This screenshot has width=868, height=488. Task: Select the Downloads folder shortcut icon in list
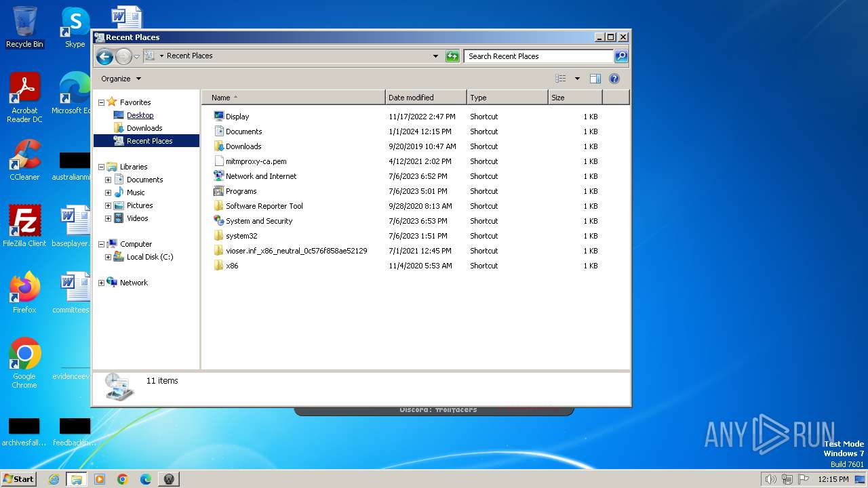coord(218,146)
